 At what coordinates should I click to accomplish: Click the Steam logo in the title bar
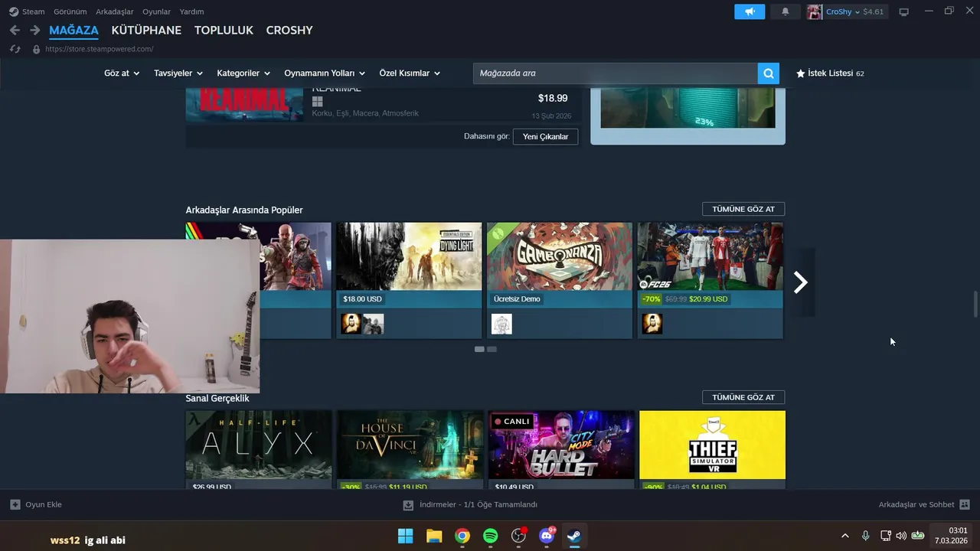14,11
